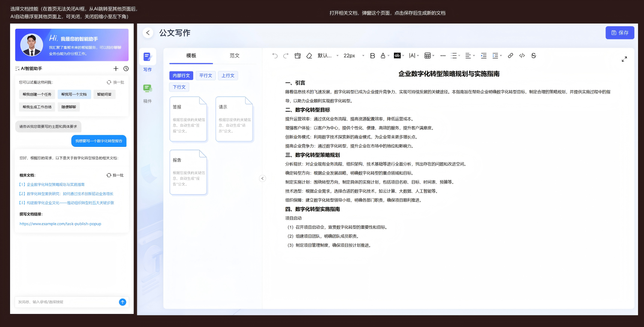Start a new chat with plus icon

(x=116, y=69)
